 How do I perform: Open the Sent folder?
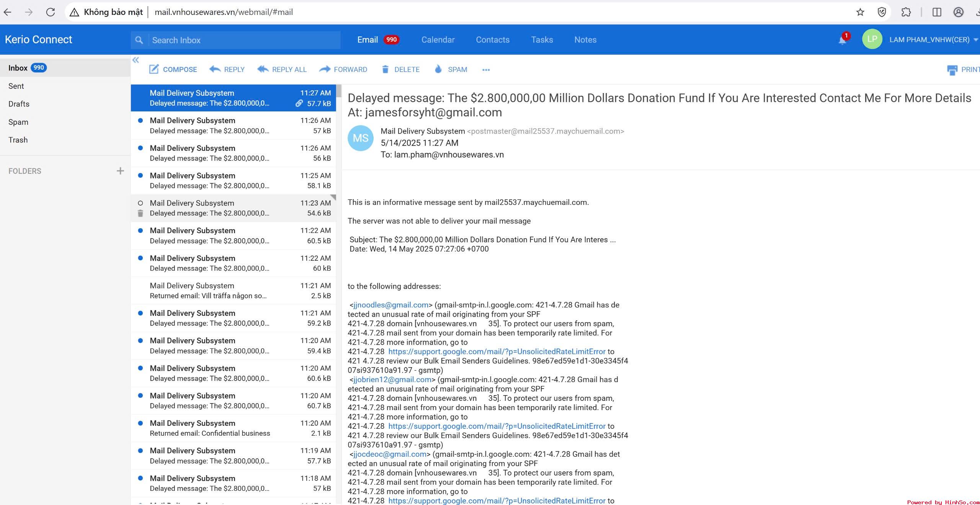point(65,86)
